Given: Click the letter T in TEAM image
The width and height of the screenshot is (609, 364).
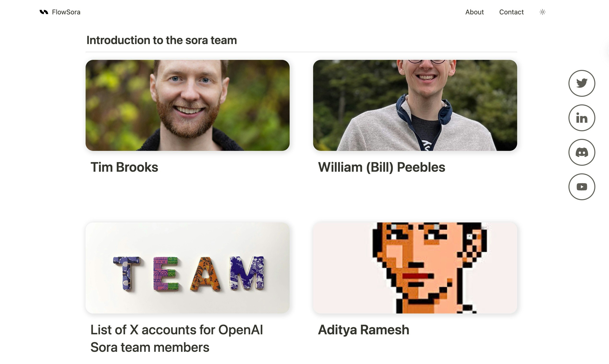Looking at the screenshot, I should tap(127, 273).
